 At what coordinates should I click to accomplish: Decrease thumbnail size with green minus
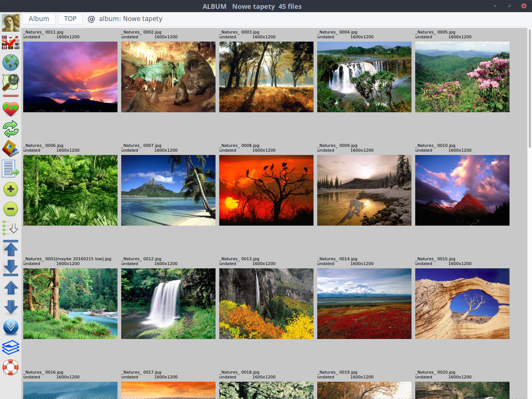coord(11,209)
